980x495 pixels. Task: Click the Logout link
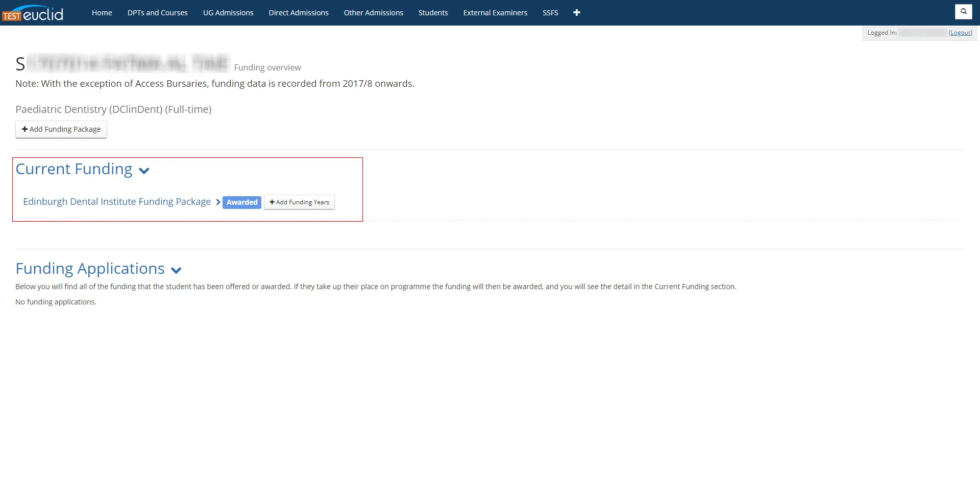[x=960, y=33]
